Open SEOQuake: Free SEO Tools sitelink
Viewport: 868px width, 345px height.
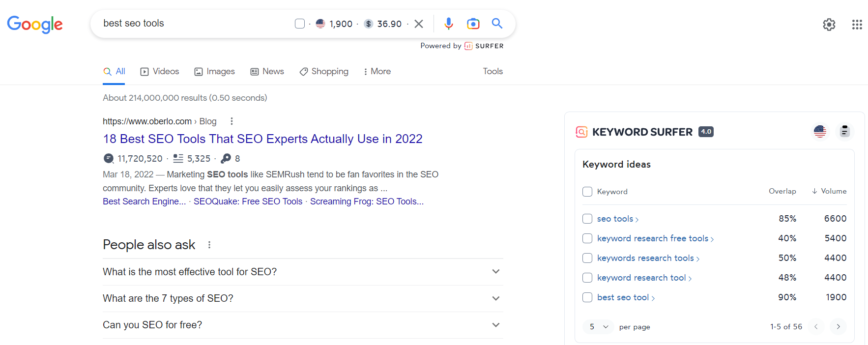(248, 201)
